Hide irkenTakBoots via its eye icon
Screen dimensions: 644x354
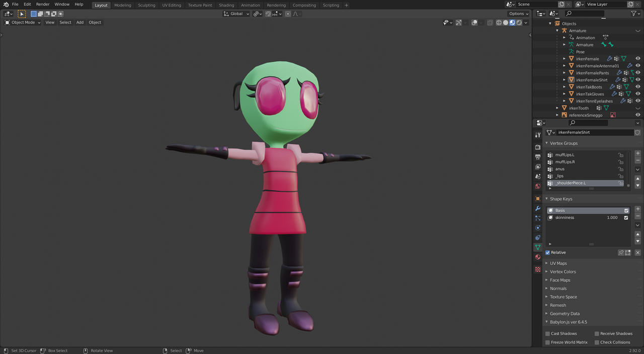[x=638, y=87]
